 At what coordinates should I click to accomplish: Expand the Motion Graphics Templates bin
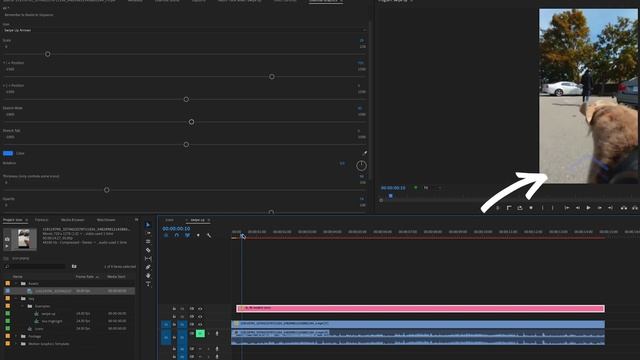16,344
